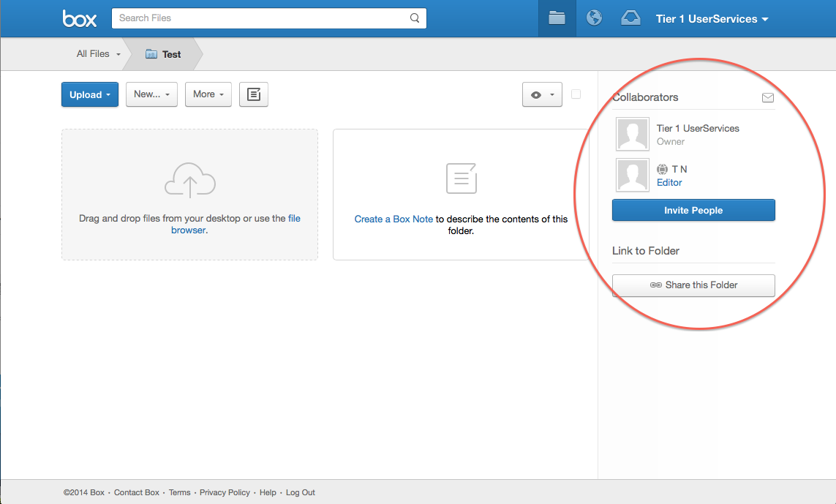Open the globe updates icon
The image size is (836, 504).
pos(595,18)
